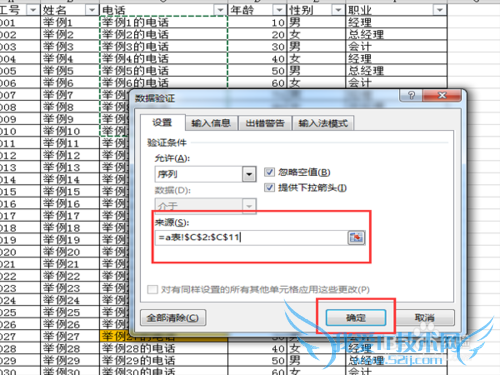Select cell 举例1的电话

point(164,22)
